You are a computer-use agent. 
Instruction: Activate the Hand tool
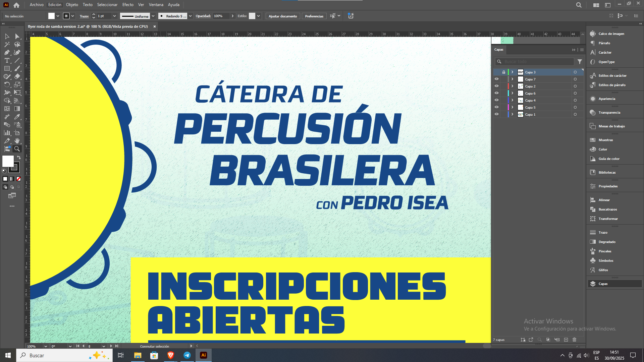[x=17, y=141]
